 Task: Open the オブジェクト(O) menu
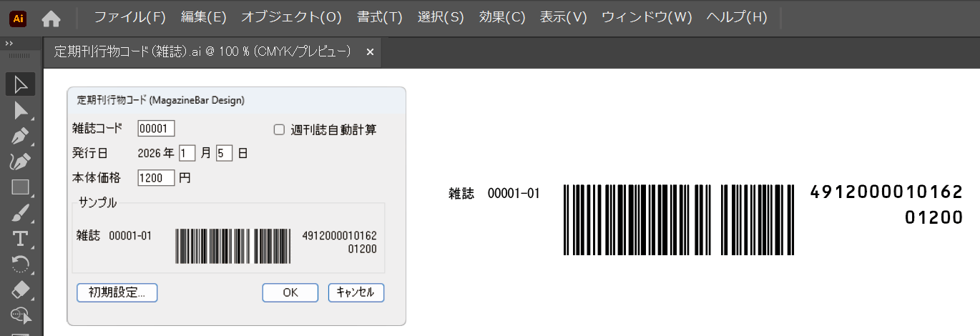coord(291,17)
